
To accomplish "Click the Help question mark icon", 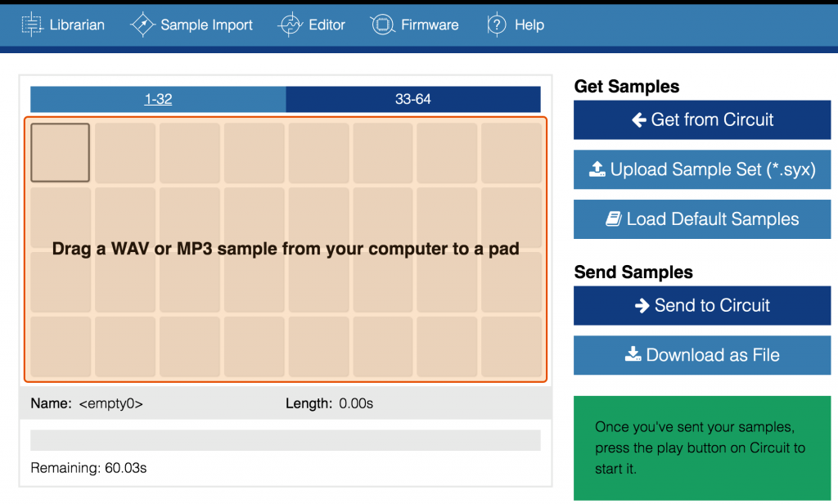I will click(497, 25).
